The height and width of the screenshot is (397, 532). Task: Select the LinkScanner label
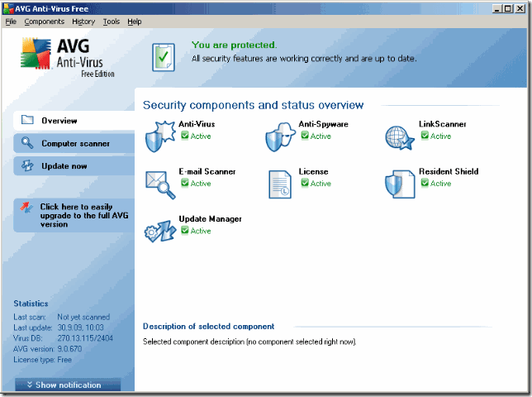[x=443, y=124]
